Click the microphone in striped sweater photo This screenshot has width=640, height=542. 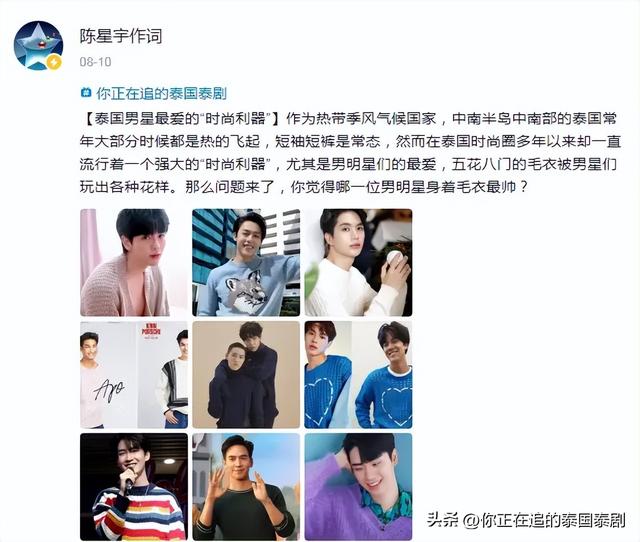click(130, 478)
